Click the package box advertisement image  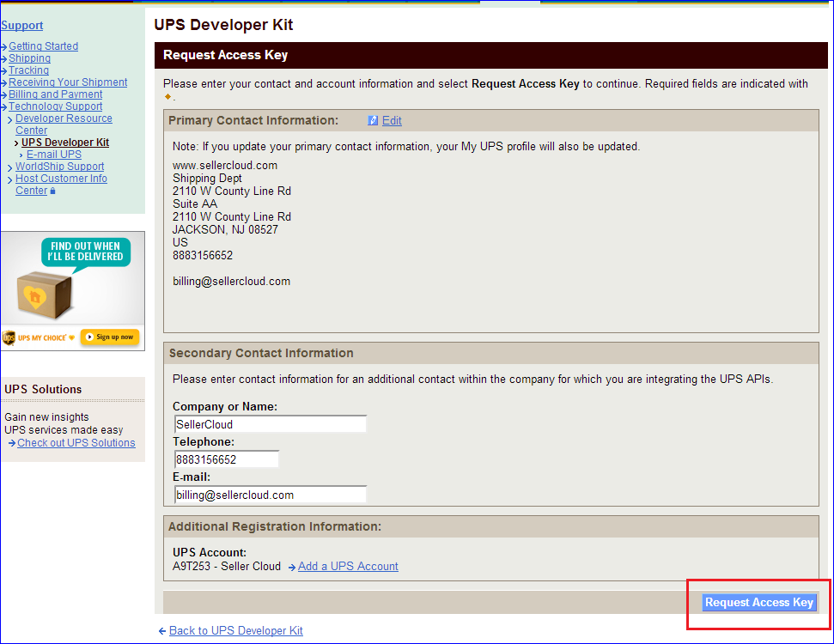pos(44,295)
